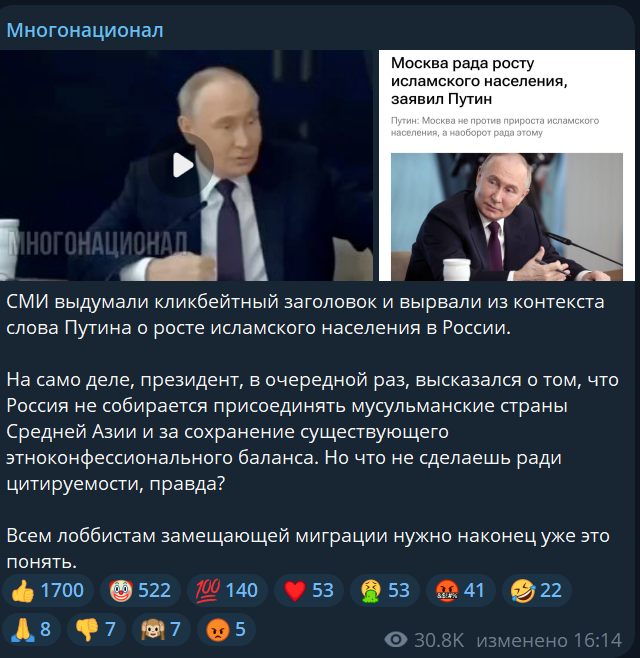Toggle the thumbs up reaction with 1700
The width and height of the screenshot is (640, 658).
click(48, 590)
